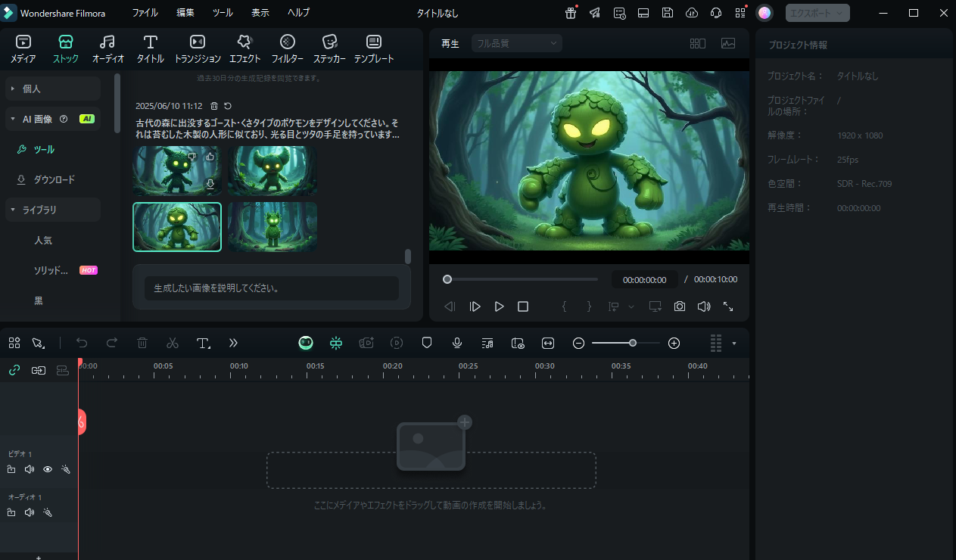Open the apps grid icon in title bar
This screenshot has width=956, height=560.
pos(740,13)
